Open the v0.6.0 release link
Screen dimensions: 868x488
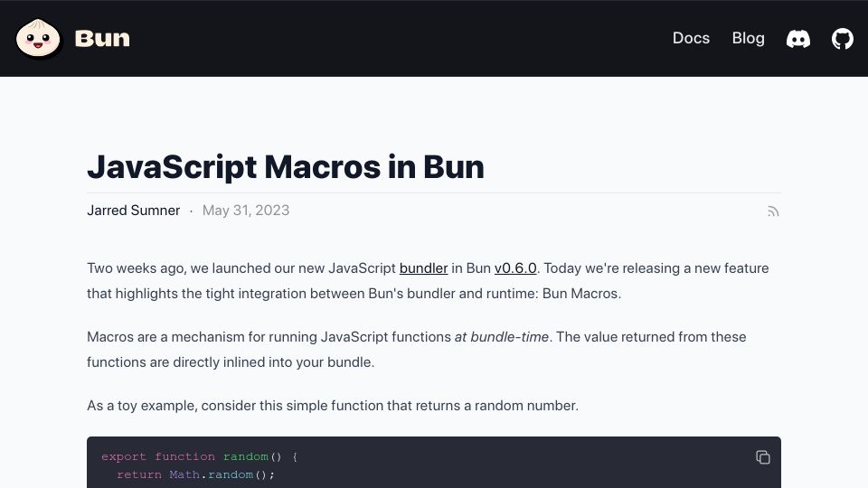click(x=515, y=268)
